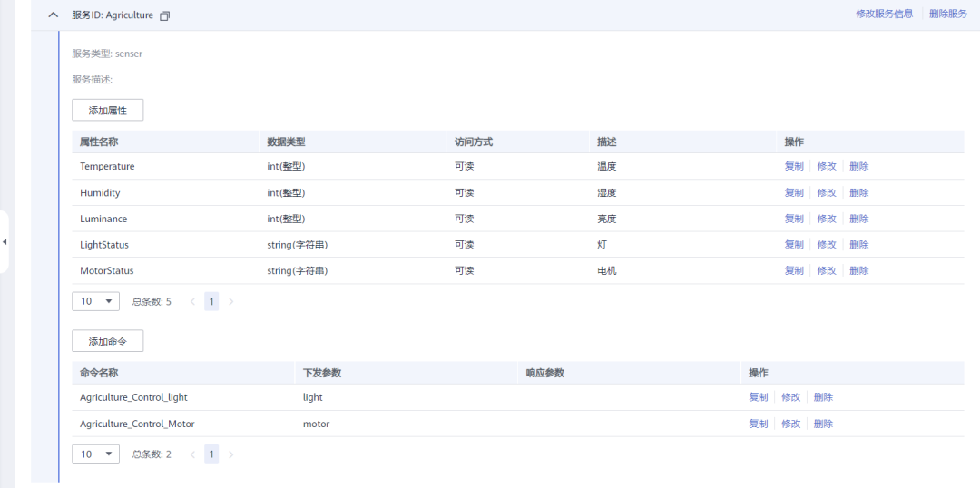Collapse the Agriculture service panel
The image size is (980, 488).
tap(54, 15)
